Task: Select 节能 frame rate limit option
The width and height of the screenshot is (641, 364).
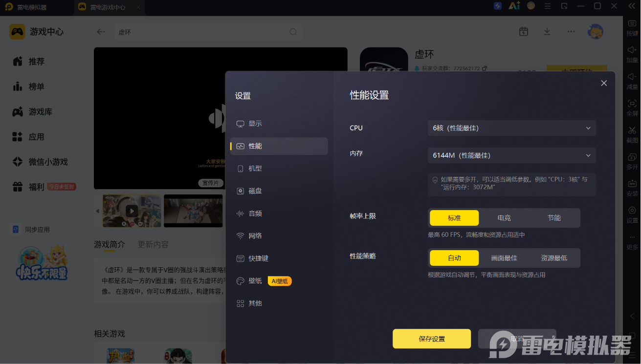Action: 554,218
